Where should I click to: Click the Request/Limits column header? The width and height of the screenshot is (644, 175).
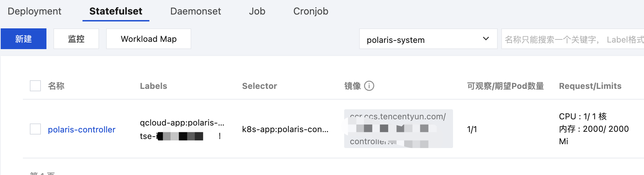(590, 86)
